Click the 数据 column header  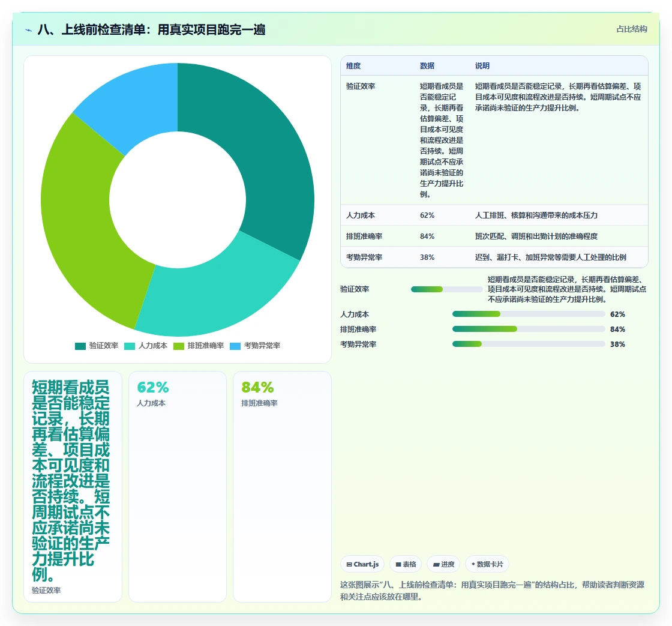click(427, 66)
